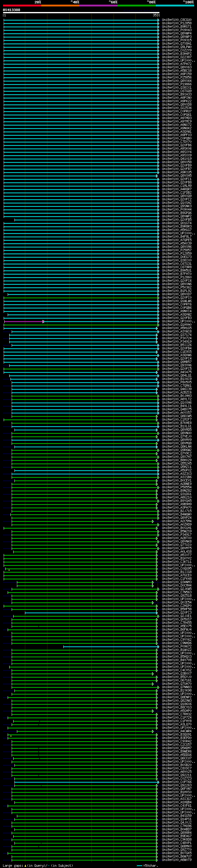
Task: Open UniRef100_A4CWR4 label
Action: pyautogui.click(x=176, y=731)
